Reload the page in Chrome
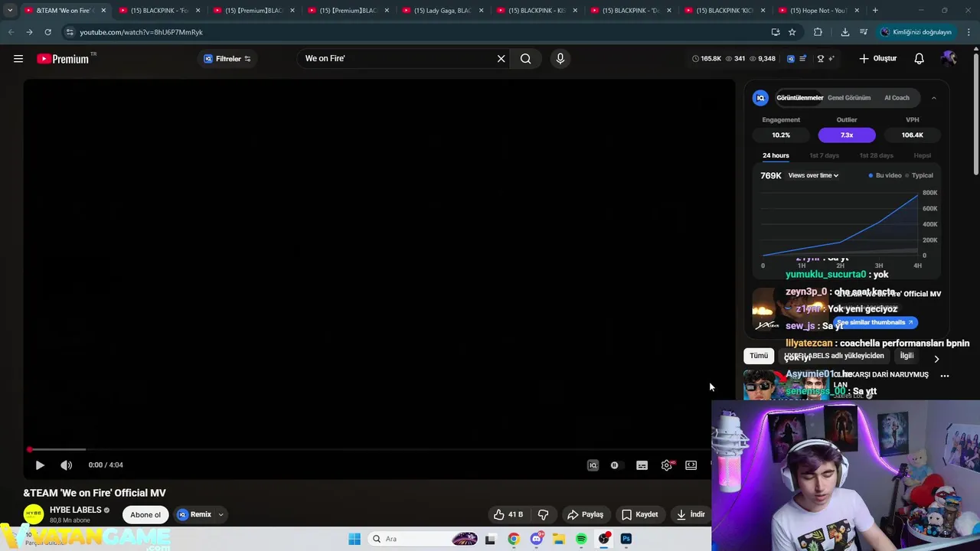The height and width of the screenshot is (551, 980). click(47, 32)
